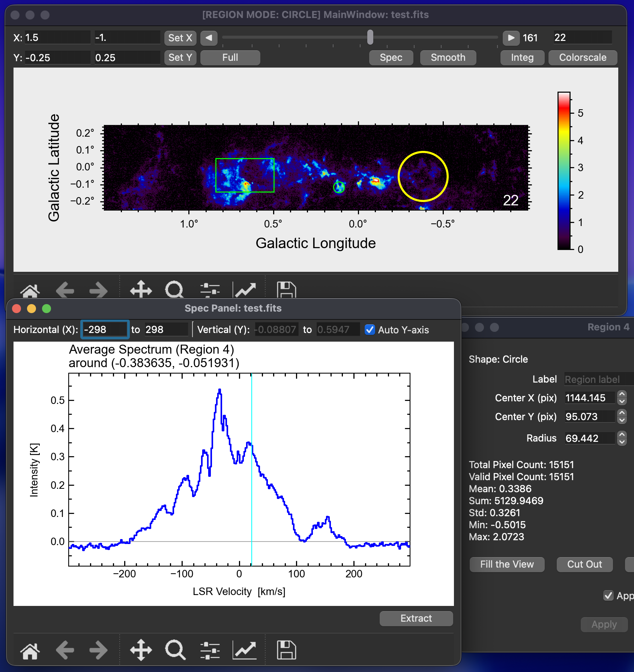Click the Cut Out button
The height and width of the screenshot is (672, 634).
click(x=584, y=564)
